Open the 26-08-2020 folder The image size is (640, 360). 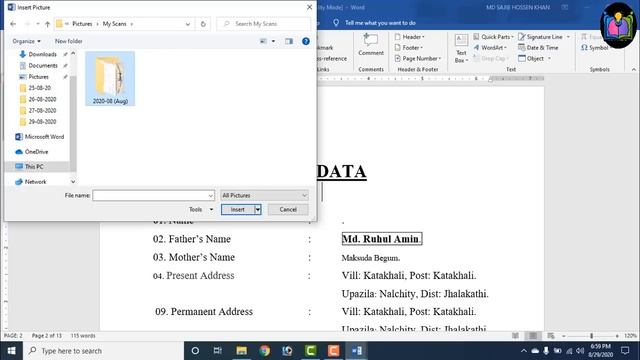pos(42,99)
